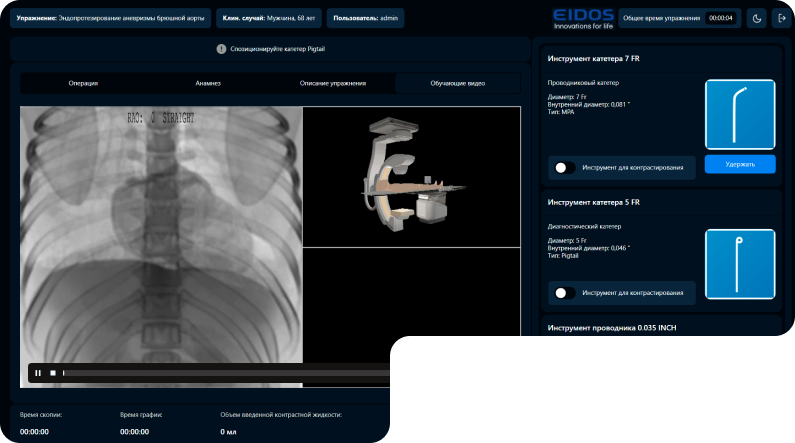Click the Удержать button

pyautogui.click(x=740, y=164)
